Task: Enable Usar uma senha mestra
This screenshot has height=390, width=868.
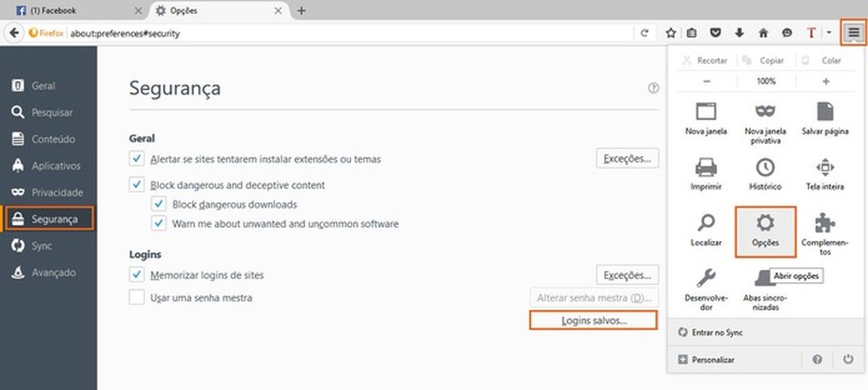Action: [x=137, y=297]
